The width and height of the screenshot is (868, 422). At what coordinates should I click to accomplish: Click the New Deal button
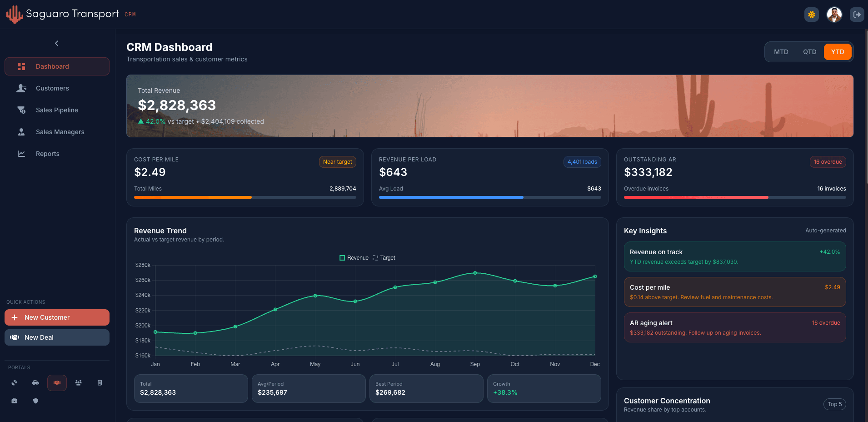57,337
